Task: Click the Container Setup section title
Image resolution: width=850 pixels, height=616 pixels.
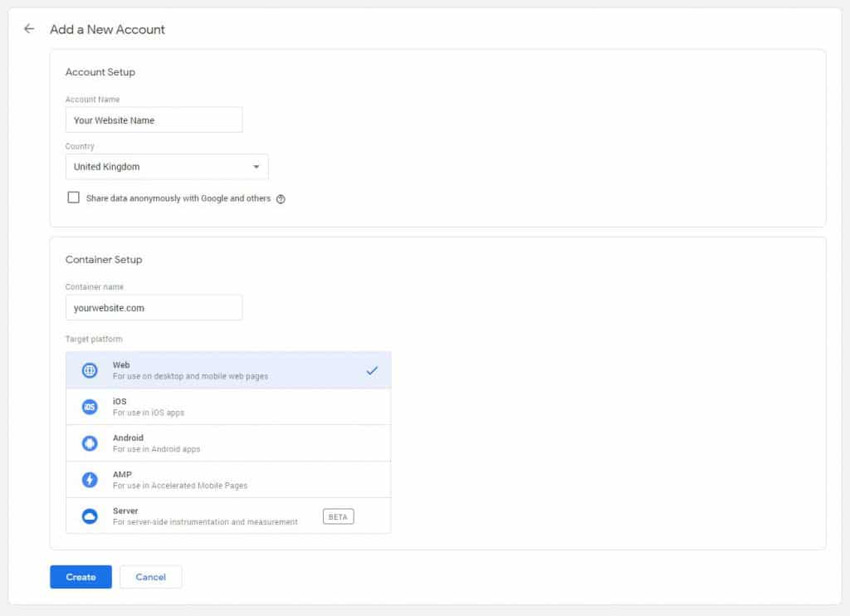Action: click(104, 260)
